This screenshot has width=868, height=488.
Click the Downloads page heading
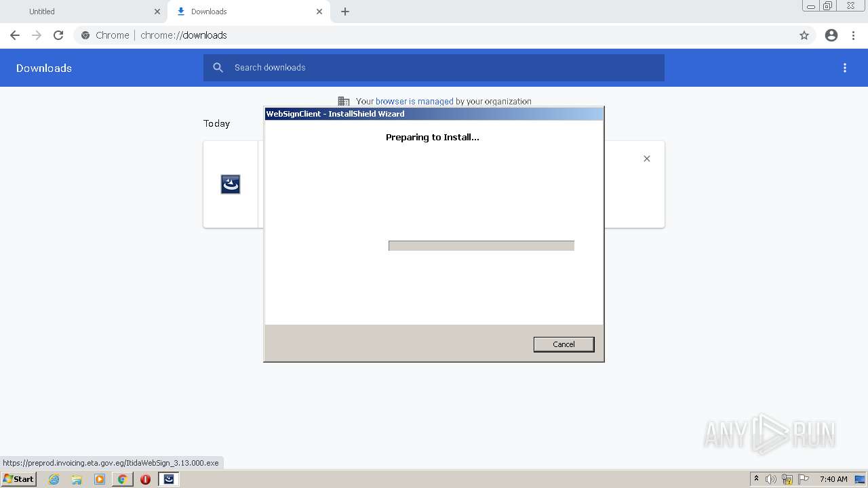pos(44,68)
